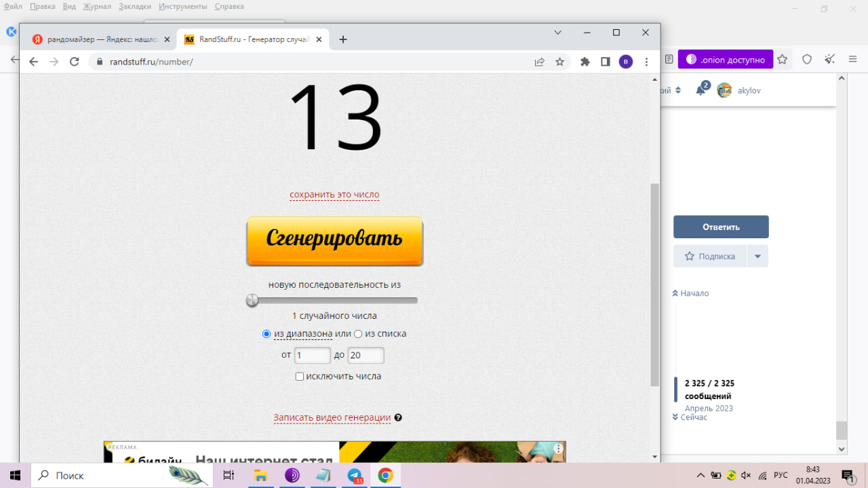Open Chrome side panel icon

pos(606,62)
